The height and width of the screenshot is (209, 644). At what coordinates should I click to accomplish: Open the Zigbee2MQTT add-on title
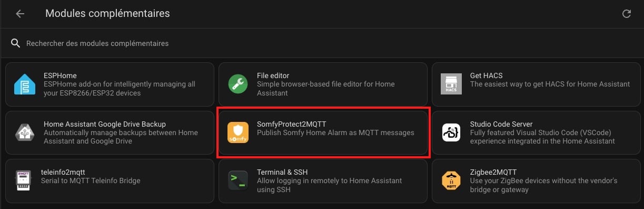click(493, 172)
